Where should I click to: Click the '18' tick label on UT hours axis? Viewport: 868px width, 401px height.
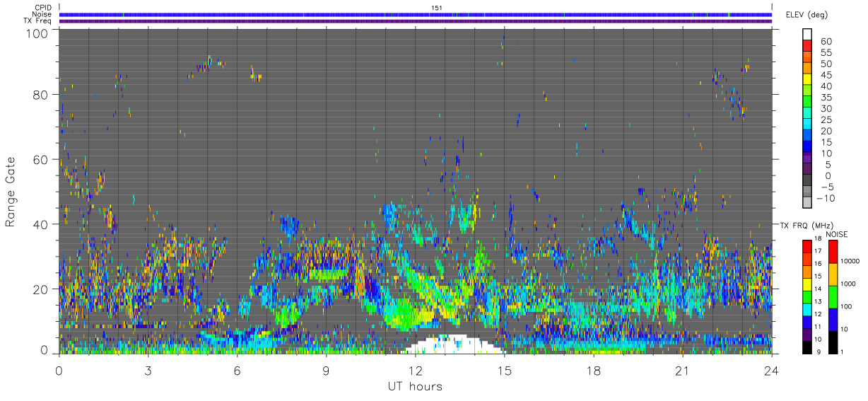point(593,370)
